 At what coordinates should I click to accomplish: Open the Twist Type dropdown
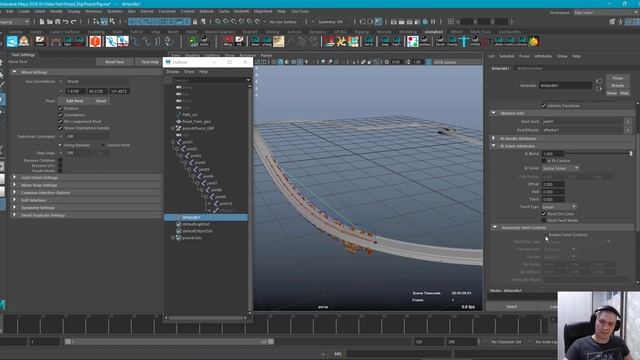[559, 207]
